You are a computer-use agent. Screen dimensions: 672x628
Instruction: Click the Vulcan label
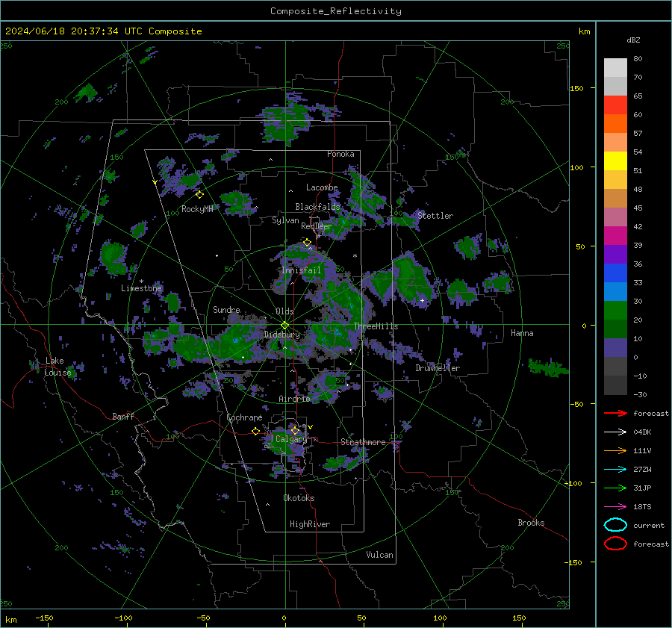(x=380, y=555)
